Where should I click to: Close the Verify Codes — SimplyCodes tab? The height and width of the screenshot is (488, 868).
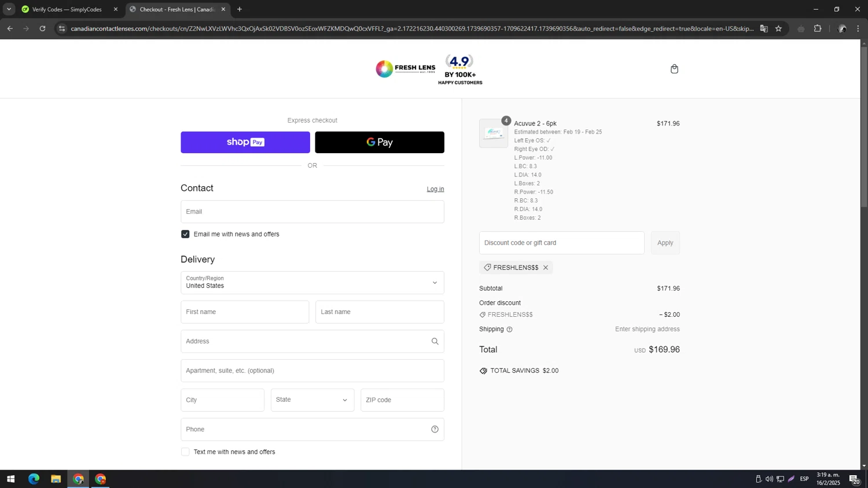116,9
